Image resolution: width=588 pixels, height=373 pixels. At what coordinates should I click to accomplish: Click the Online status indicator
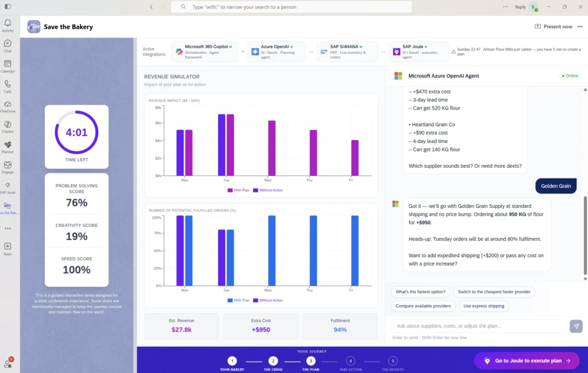570,76
